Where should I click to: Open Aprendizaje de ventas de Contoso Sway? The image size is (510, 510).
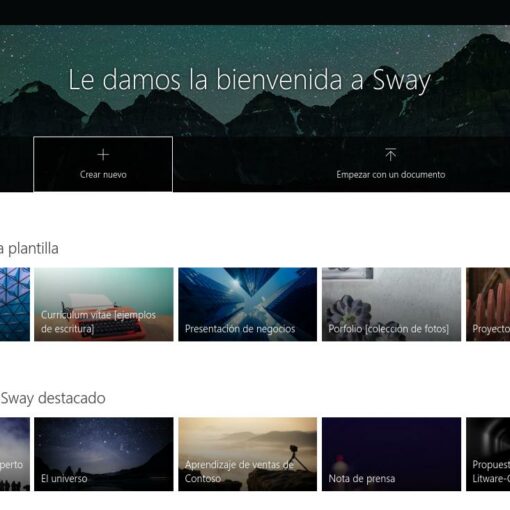point(248,454)
